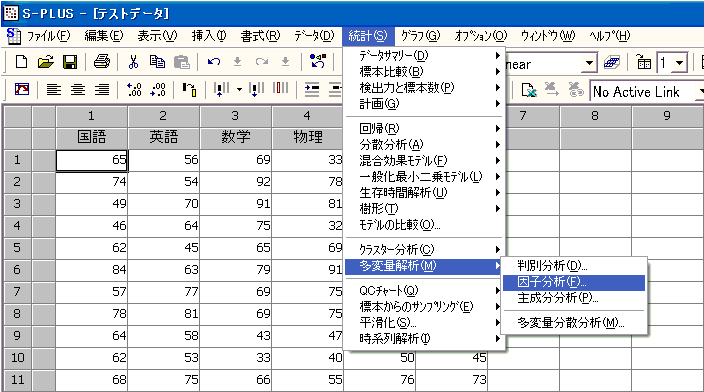The image size is (704, 392).
Task: Print with the printer icon
Action: pos(102,62)
